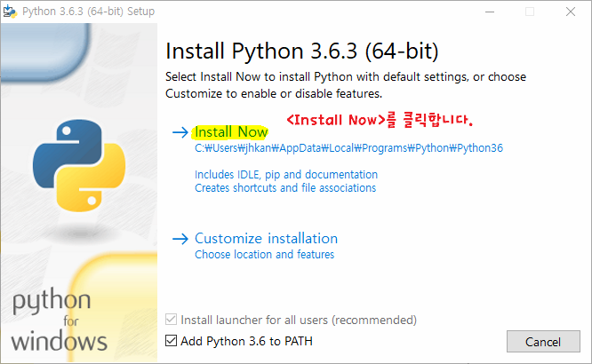Screen dimensions: 592x364
Task: Click the default install path under Install Now
Action: pyautogui.click(x=348, y=148)
